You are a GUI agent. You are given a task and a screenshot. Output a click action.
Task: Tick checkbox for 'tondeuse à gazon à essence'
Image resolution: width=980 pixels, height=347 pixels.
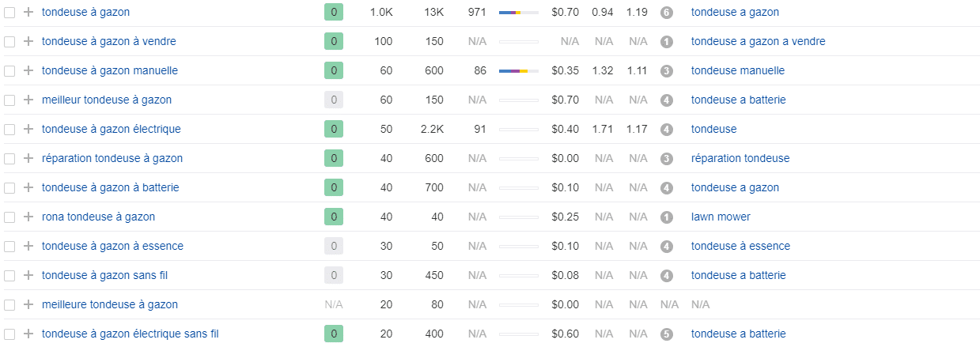point(9,246)
